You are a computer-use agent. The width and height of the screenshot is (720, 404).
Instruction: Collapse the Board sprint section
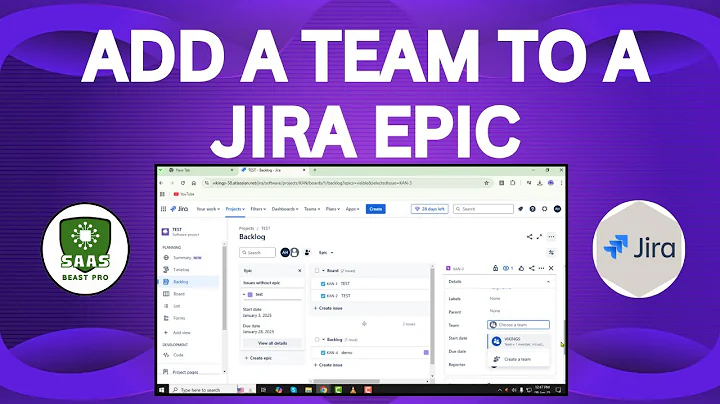(x=323, y=271)
